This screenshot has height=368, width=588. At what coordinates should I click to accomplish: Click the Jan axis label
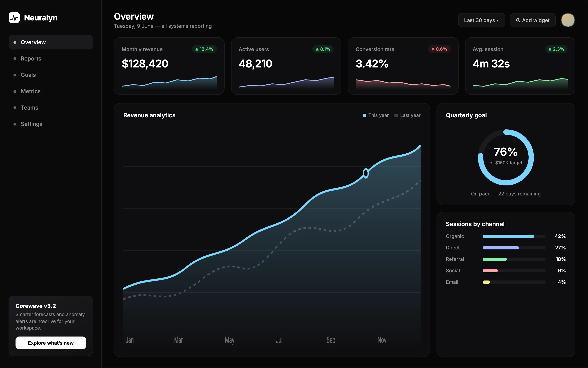point(129,340)
